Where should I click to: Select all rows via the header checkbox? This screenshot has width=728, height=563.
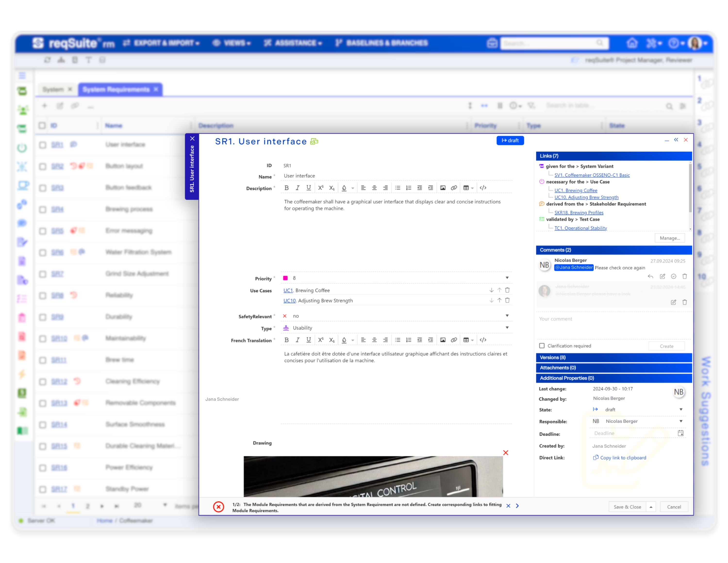[42, 125]
